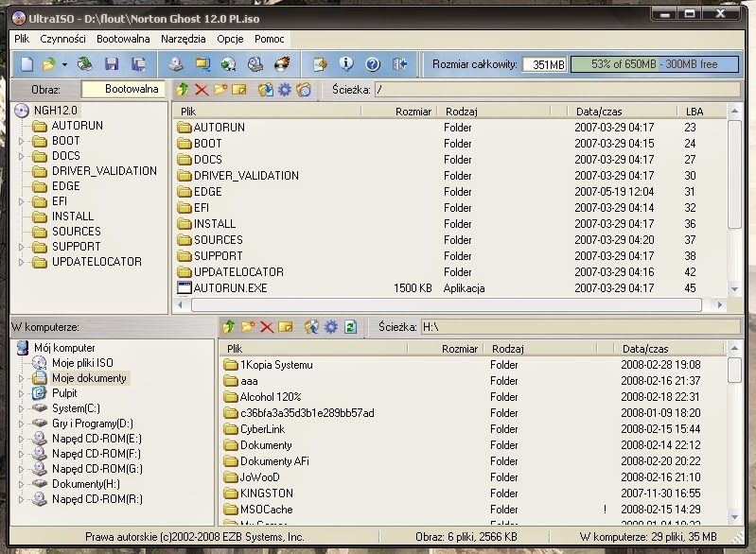
Task: Click the blue gear icon in the local toolbar
Action: [331, 328]
